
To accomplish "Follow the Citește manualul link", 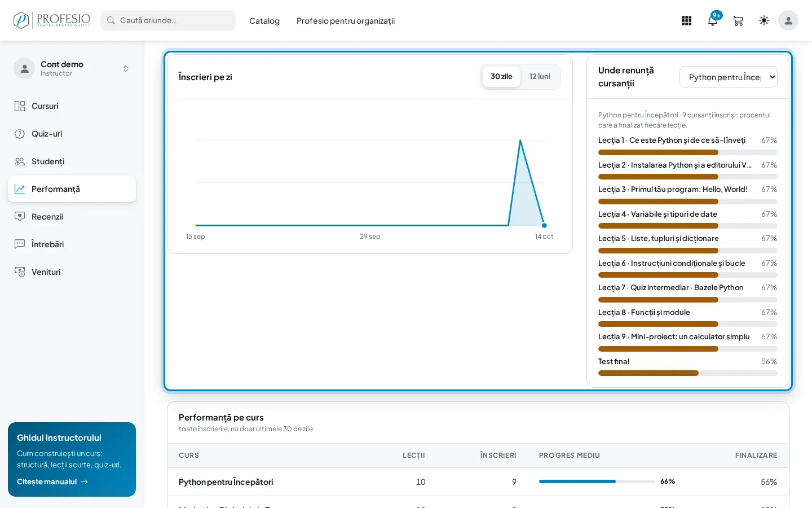I will tap(52, 481).
